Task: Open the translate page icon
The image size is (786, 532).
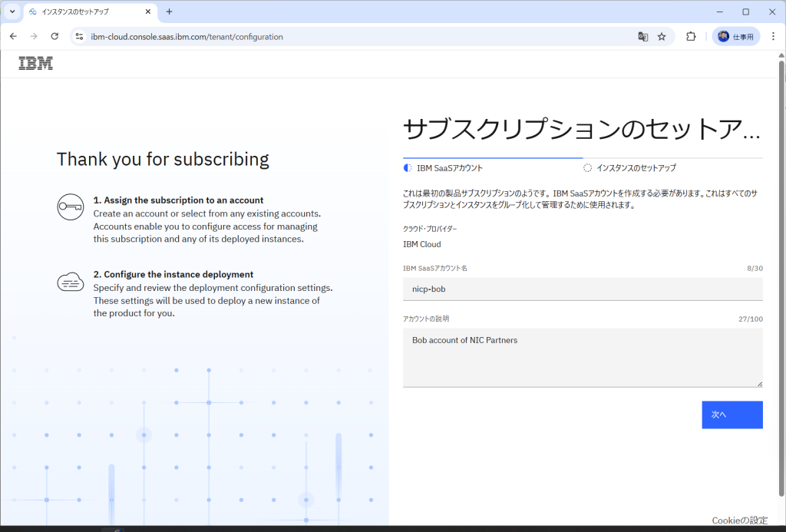Action: coord(642,37)
